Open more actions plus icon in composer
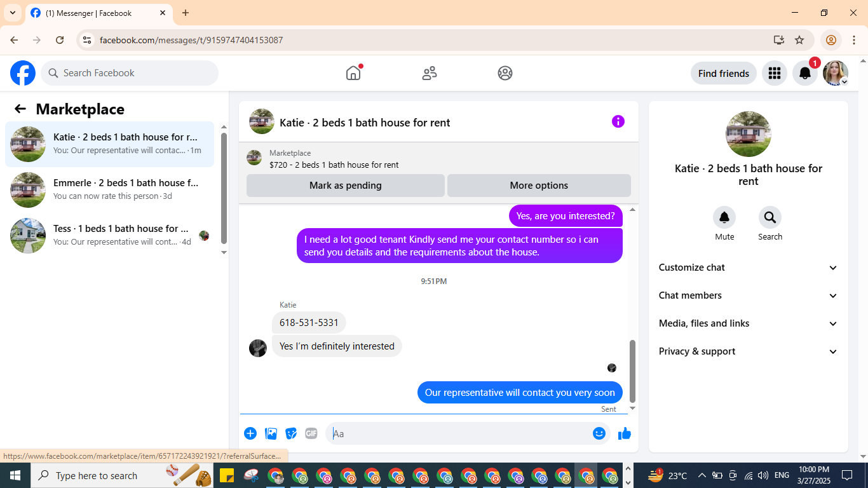 tap(250, 433)
